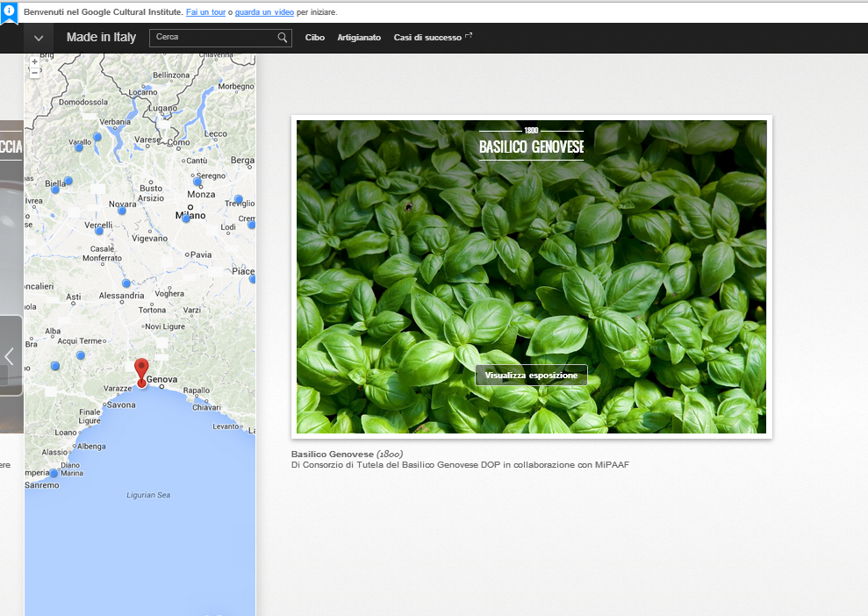The image size is (868, 616).
Task: Click the blue map marker near Vercelli
Action: click(x=99, y=231)
